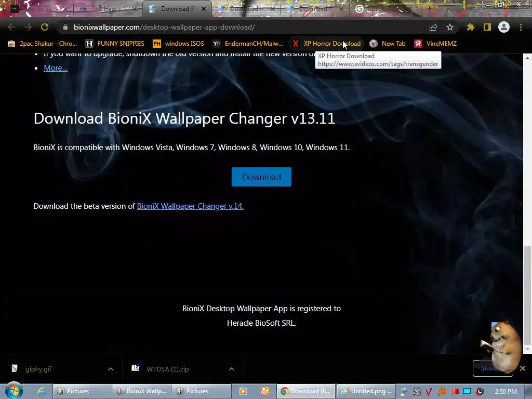Open the 2pac Shakur bookmark
Screen dimensions: 532x399
point(43,44)
